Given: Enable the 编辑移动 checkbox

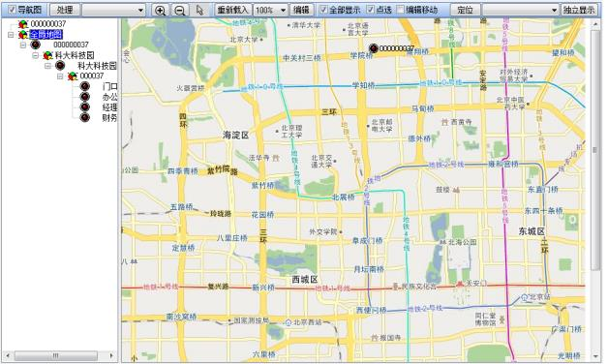Looking at the screenshot, I should pyautogui.click(x=401, y=10).
